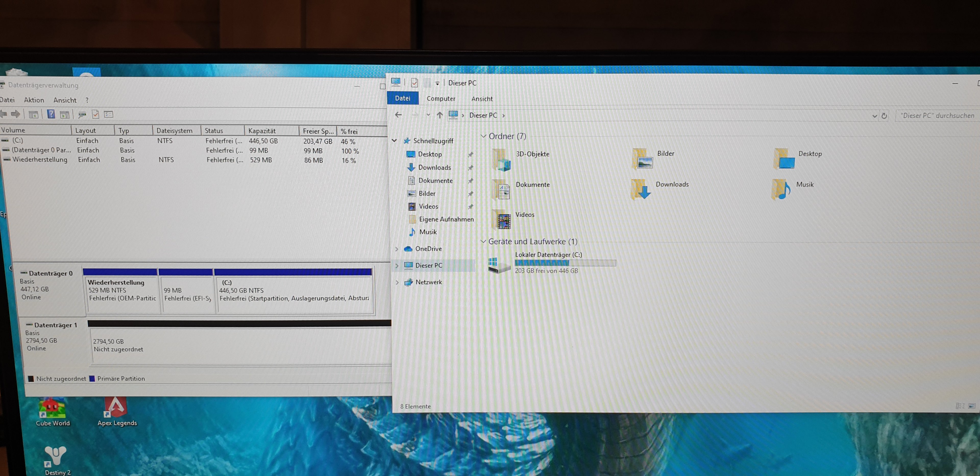Expand OneDrive in navigation pane
980x476 pixels.
[397, 249]
